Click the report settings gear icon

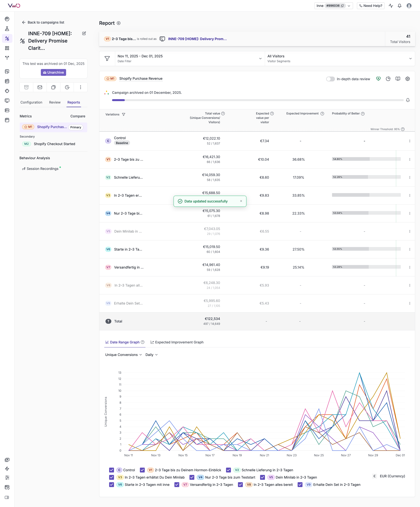tap(407, 79)
